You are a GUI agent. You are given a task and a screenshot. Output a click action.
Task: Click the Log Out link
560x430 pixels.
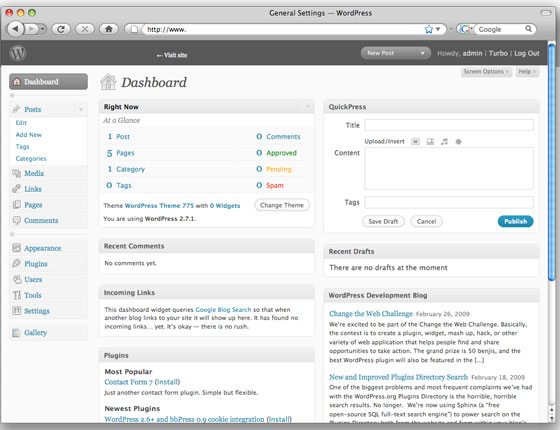tap(527, 53)
